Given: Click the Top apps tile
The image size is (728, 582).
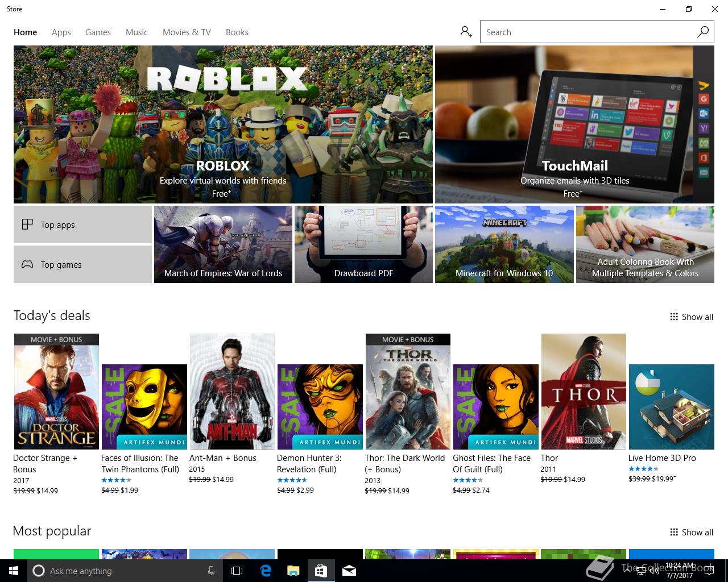Looking at the screenshot, I should (x=82, y=225).
